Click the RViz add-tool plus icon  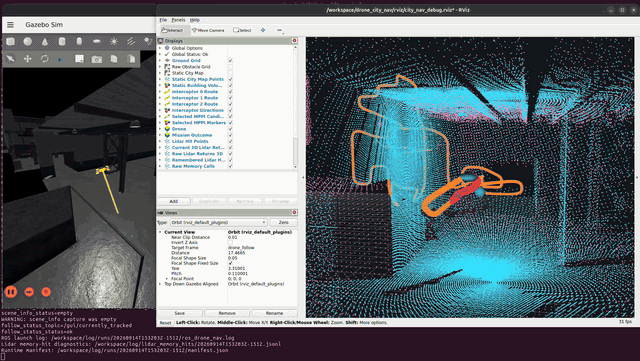coord(263,30)
